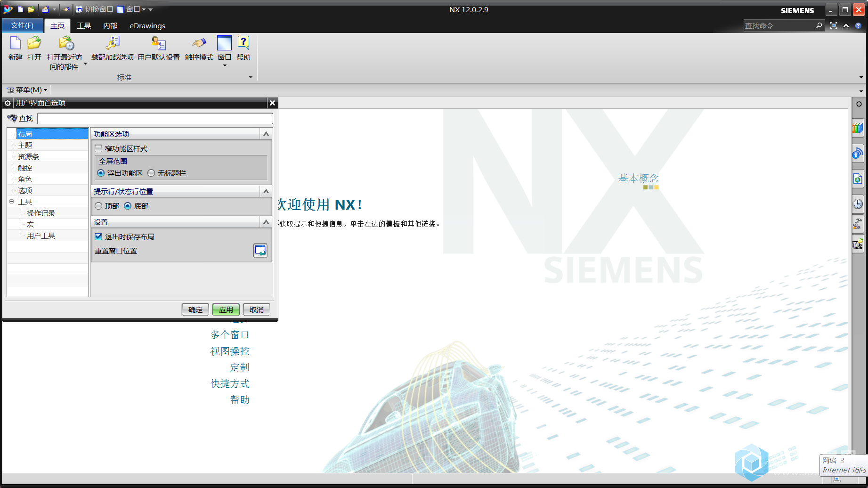This screenshot has height=488, width=868.
Task: Collapse the Settings (设置) section
Action: point(266,222)
